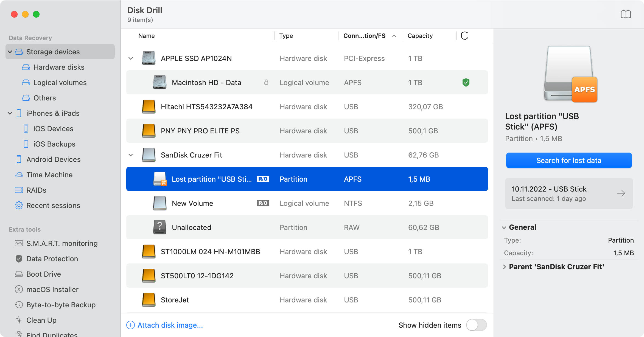Screen dimensions: 644x337
Task: Click the 320,07 GB capacity value
Action: (x=425, y=107)
